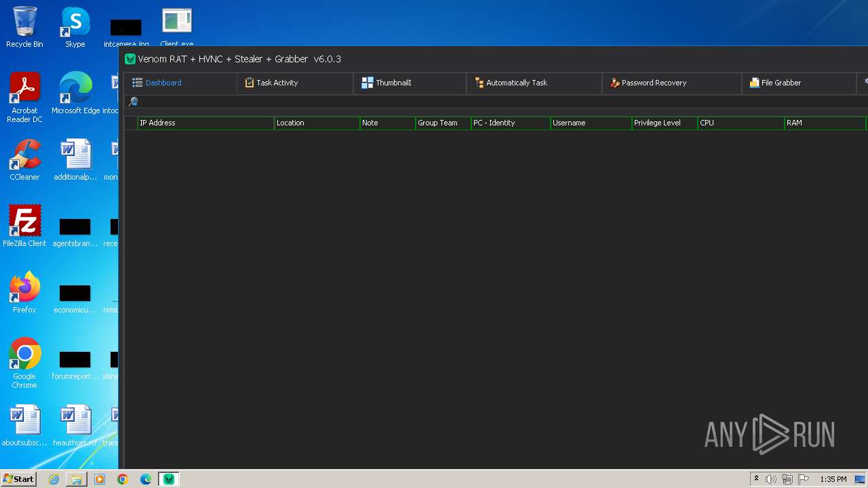868x488 pixels.
Task: Open the Recycle Bin desktop icon
Action: [x=24, y=27]
